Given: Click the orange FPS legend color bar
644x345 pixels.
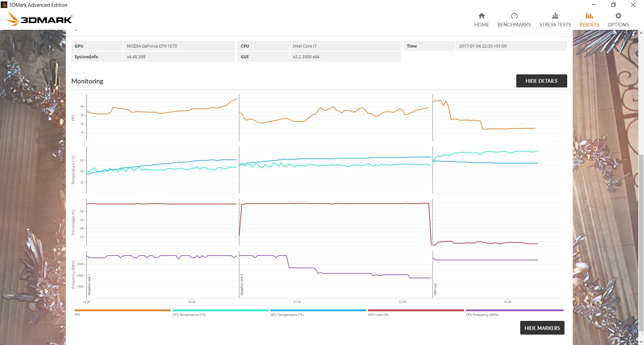Looking at the screenshot, I should pos(122,310).
